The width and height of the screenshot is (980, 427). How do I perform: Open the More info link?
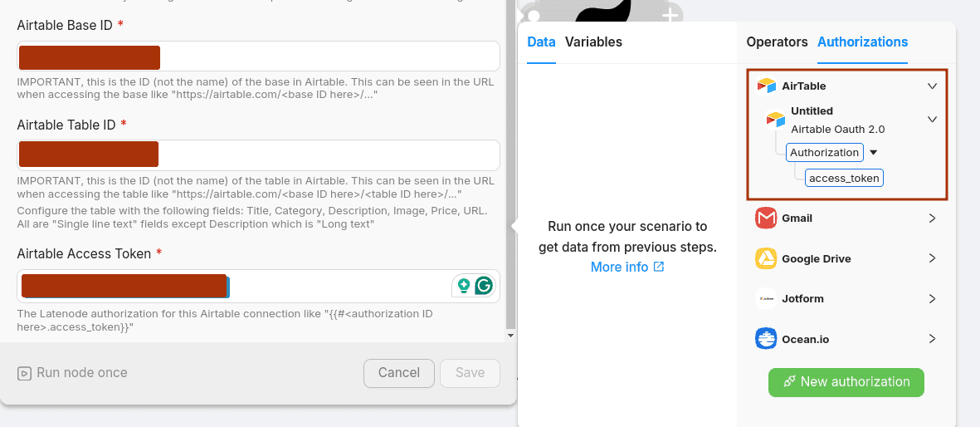coord(627,267)
